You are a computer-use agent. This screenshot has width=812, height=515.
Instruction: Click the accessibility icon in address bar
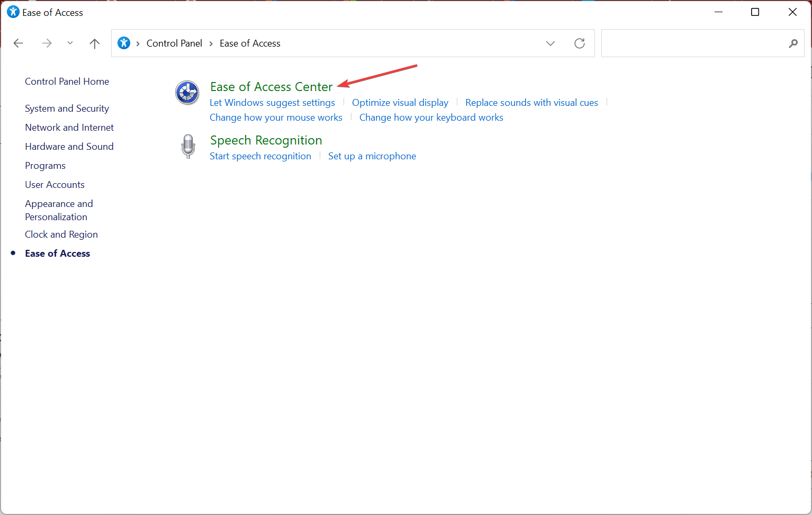tap(124, 43)
